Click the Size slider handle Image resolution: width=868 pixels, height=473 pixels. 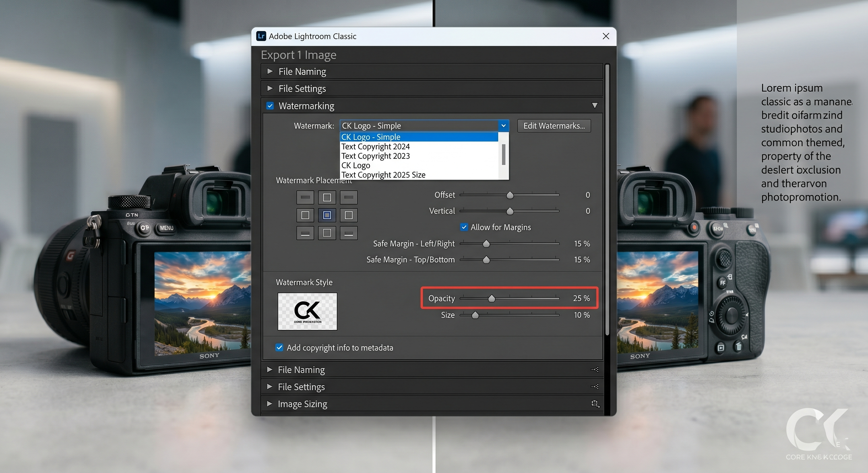pos(475,315)
